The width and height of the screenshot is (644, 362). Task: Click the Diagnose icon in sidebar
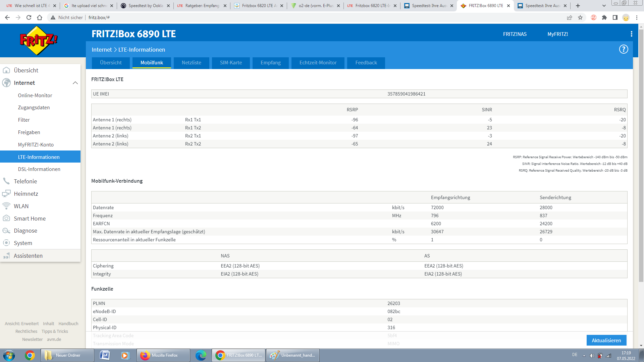[6, 231]
